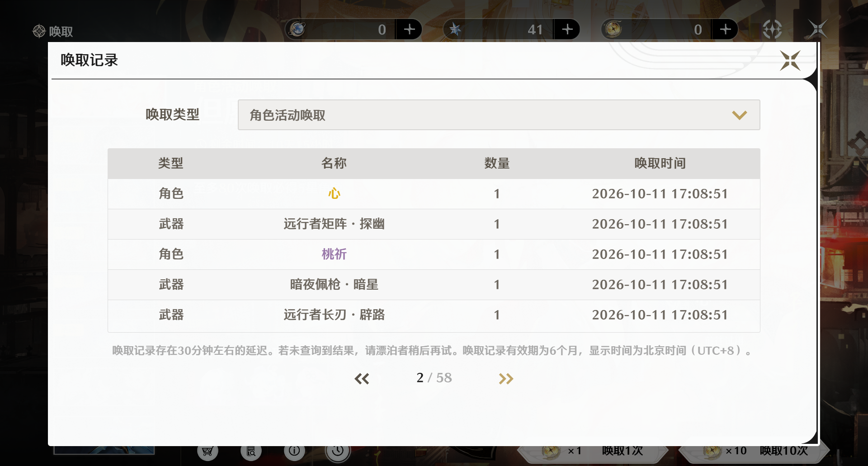
Task: Click the 角色 type cell in 心 row
Action: click(x=171, y=193)
